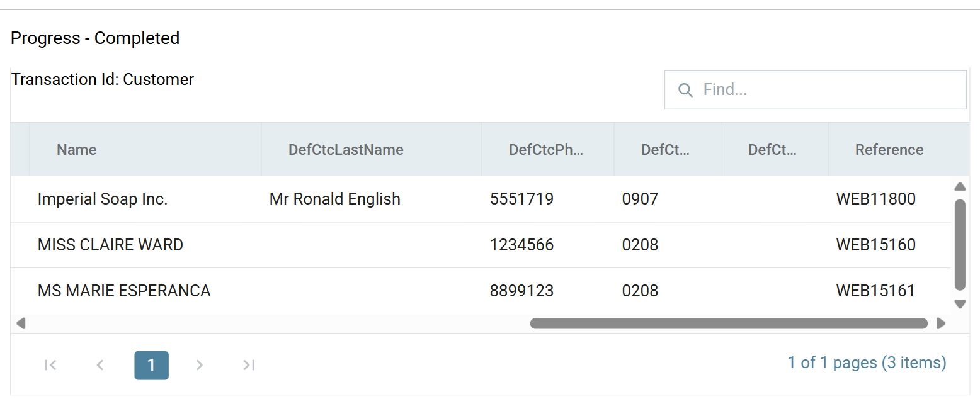Go to last page pager icon
The width and height of the screenshot is (980, 404).
(249, 365)
